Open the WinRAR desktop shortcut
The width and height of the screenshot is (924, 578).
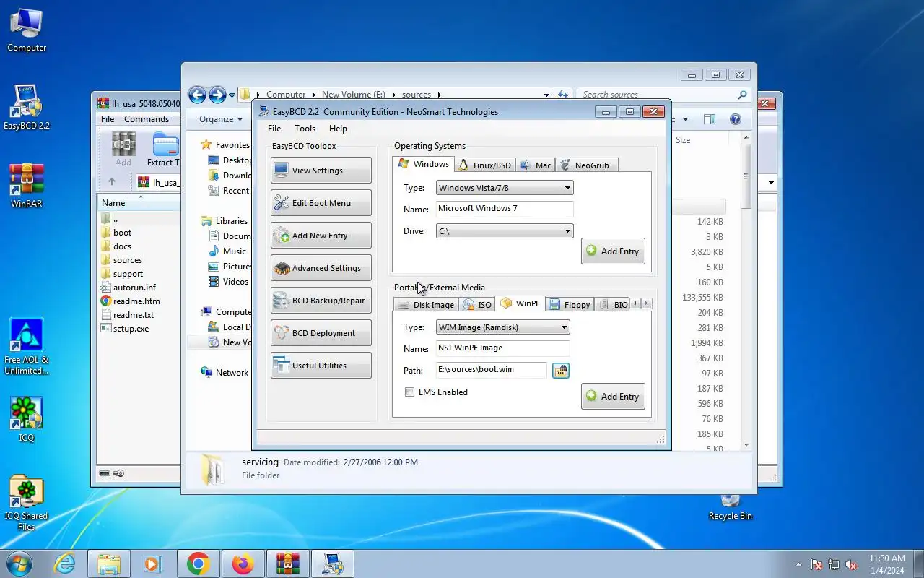coord(27,186)
